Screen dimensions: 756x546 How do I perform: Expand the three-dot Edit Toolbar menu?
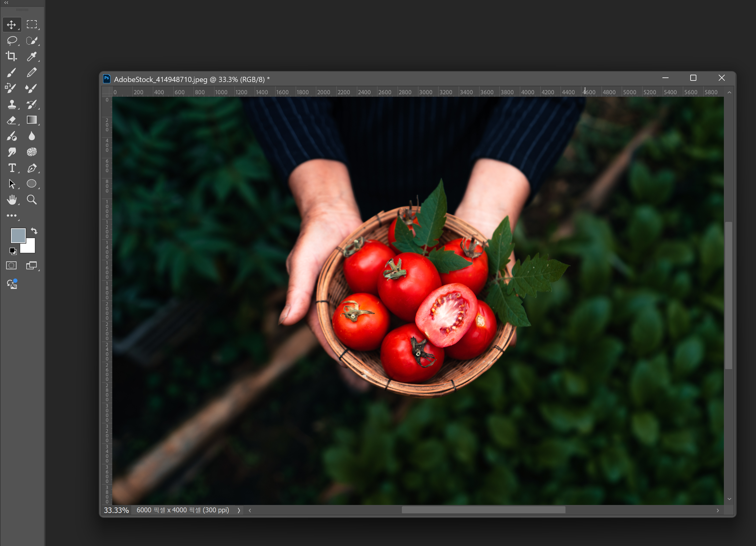pos(12,216)
